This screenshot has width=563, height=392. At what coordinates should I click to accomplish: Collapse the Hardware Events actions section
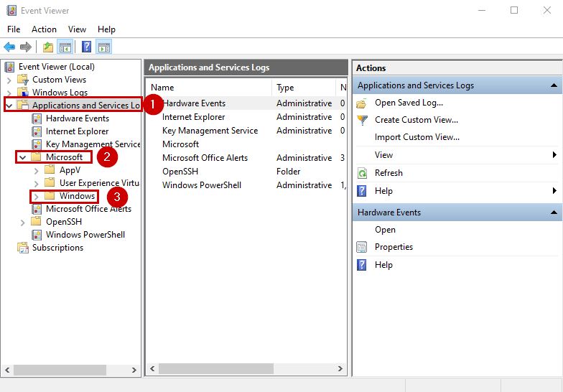point(554,213)
